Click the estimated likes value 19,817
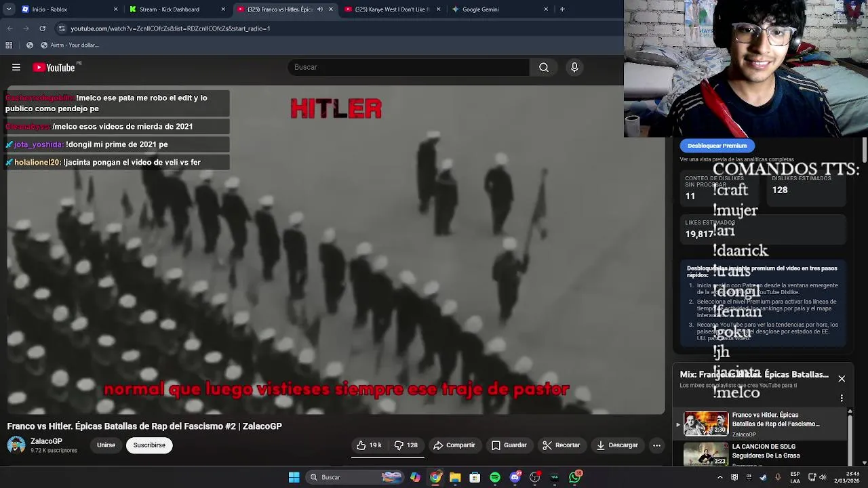The width and height of the screenshot is (868, 488). pyautogui.click(x=699, y=234)
